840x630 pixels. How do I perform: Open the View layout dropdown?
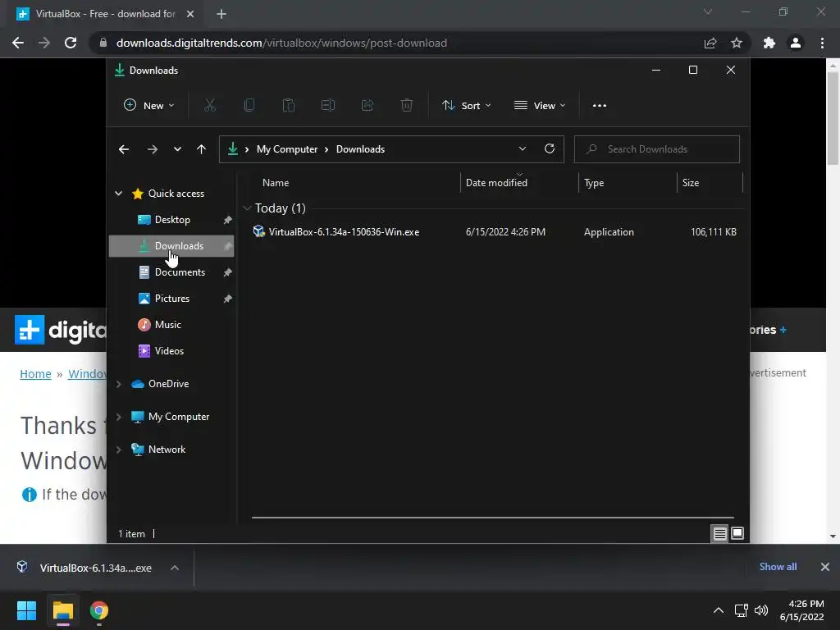tap(540, 106)
